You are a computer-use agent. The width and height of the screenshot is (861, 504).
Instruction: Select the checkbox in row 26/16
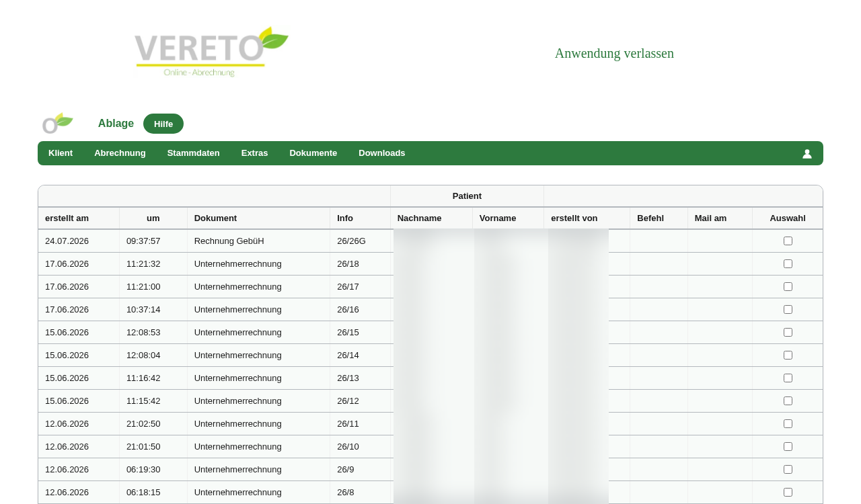(x=788, y=310)
